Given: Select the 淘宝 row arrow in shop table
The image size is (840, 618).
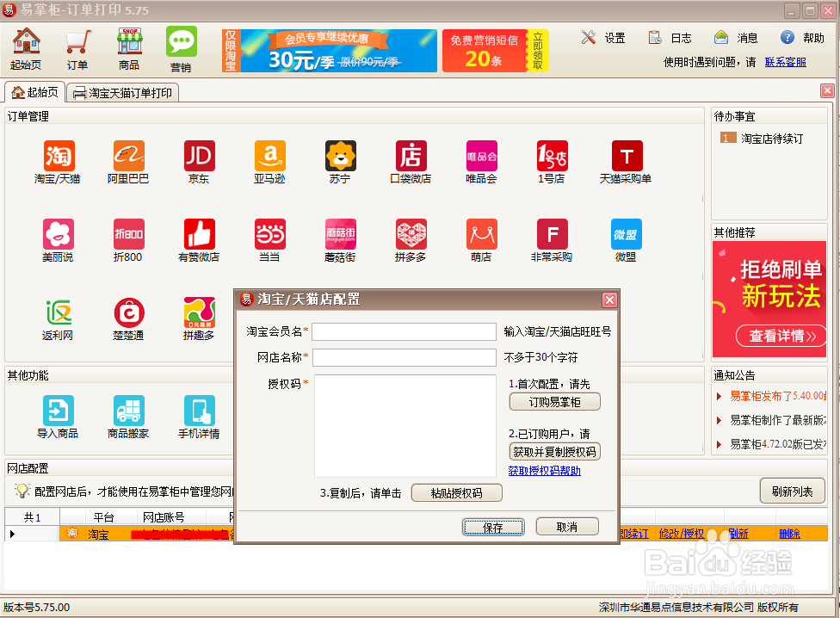Looking at the screenshot, I should point(12,534).
